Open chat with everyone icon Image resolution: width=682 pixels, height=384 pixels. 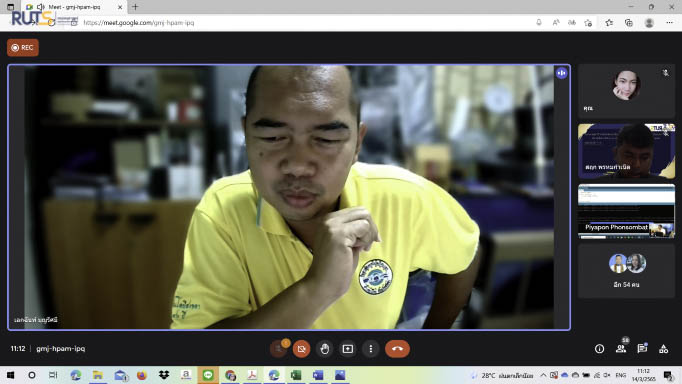[x=642, y=349]
